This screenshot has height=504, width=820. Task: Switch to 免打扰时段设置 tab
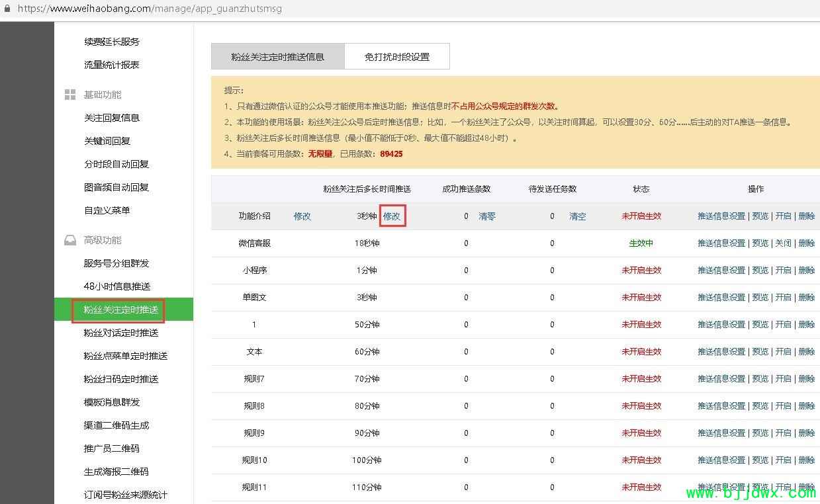pos(397,57)
